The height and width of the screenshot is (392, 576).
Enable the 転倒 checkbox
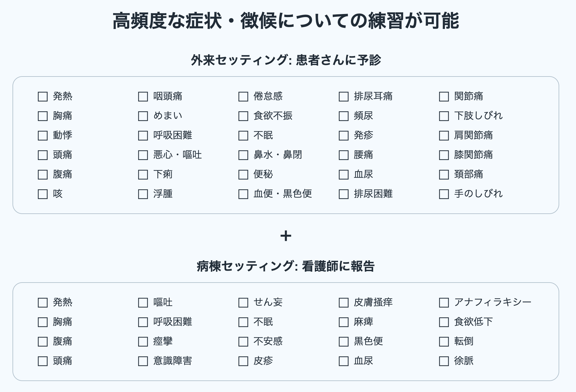(444, 342)
